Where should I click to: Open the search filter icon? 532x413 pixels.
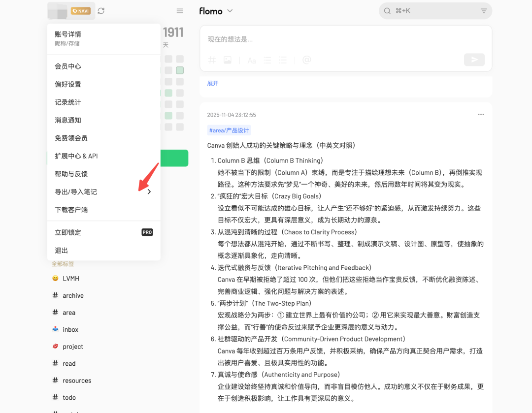coord(484,11)
